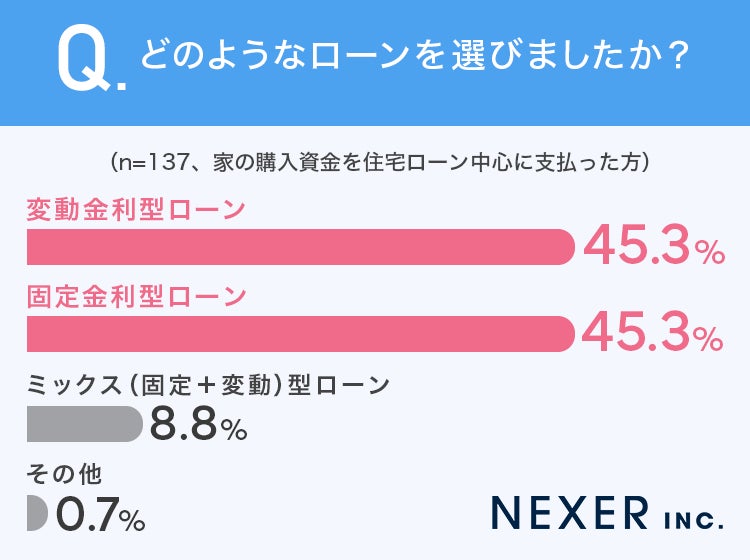Click the small gray その他 bar
The image size is (750, 560).
click(x=37, y=513)
